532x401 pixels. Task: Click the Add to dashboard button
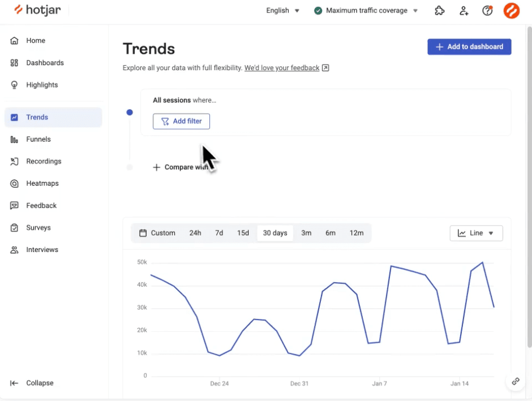[x=469, y=47]
